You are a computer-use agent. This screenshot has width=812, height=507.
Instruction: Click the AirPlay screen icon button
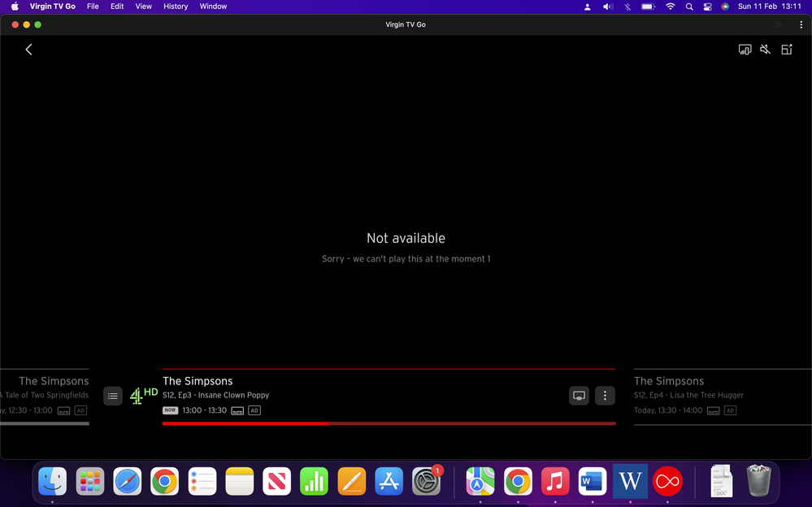click(x=579, y=396)
